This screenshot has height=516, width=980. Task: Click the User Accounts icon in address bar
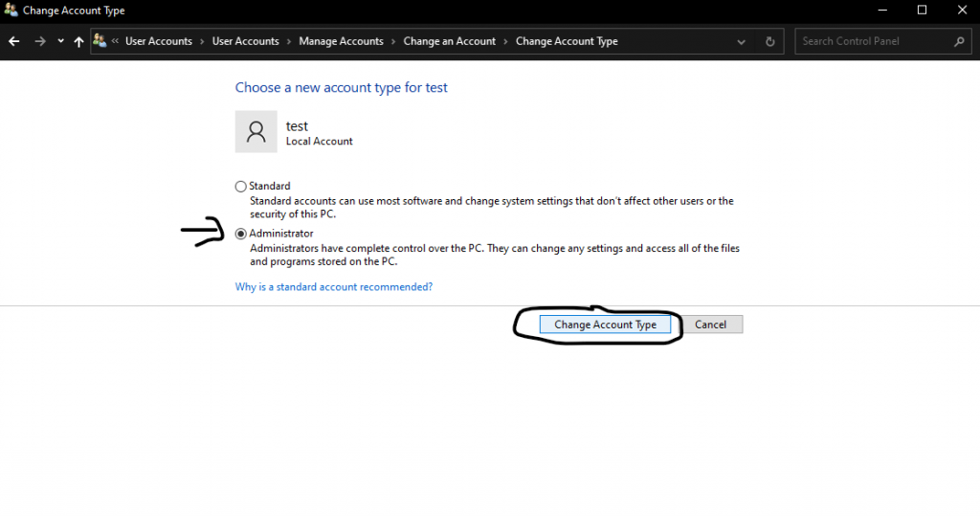coord(100,40)
